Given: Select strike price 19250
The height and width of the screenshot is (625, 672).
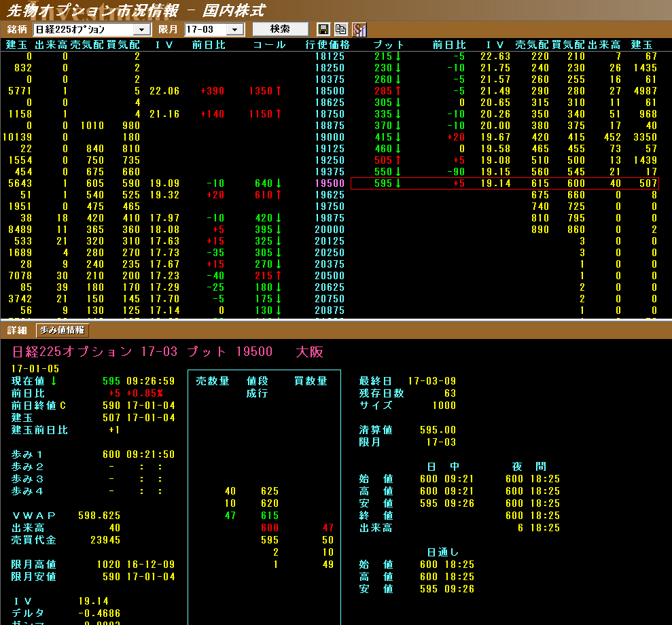Looking at the screenshot, I should pos(330,160).
